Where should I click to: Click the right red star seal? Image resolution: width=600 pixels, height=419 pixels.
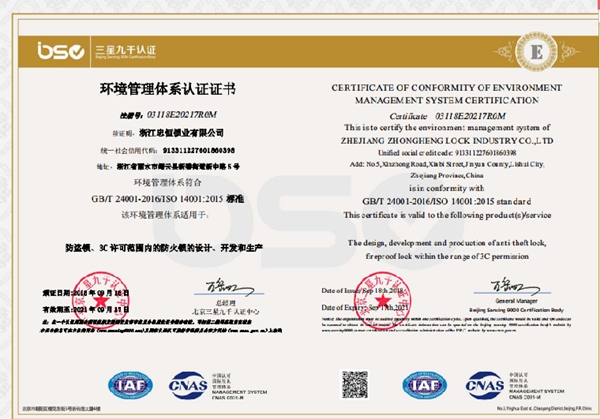(x=382, y=300)
